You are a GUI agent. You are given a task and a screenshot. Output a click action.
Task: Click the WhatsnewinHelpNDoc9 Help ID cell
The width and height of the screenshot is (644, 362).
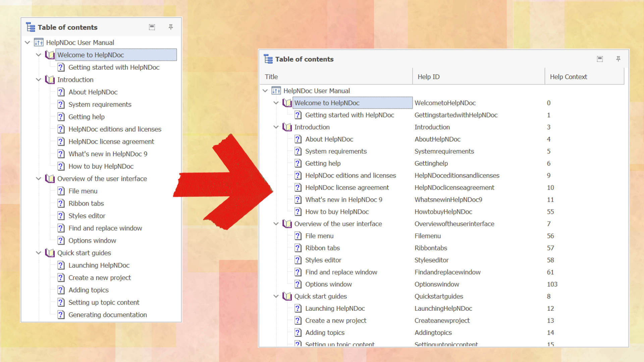pyautogui.click(x=448, y=199)
